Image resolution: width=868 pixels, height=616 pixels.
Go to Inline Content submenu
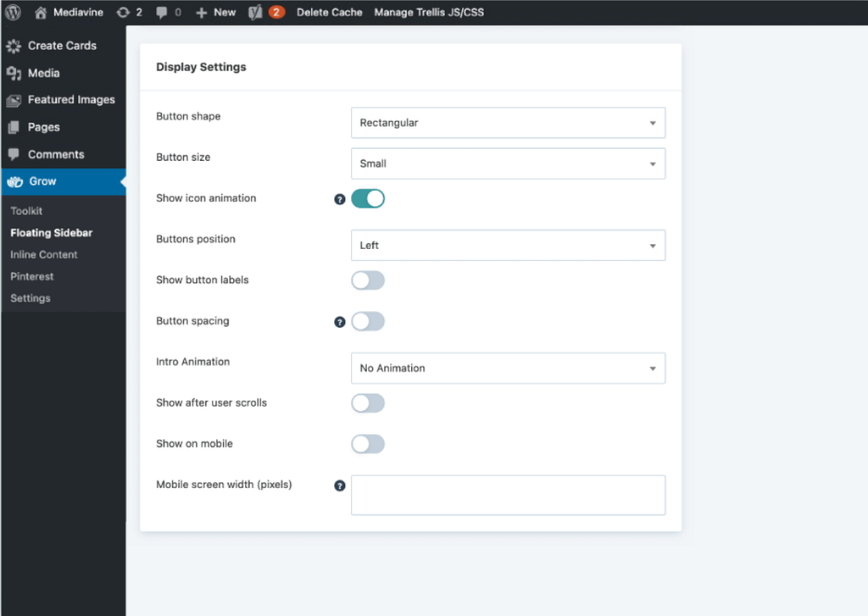tap(44, 254)
